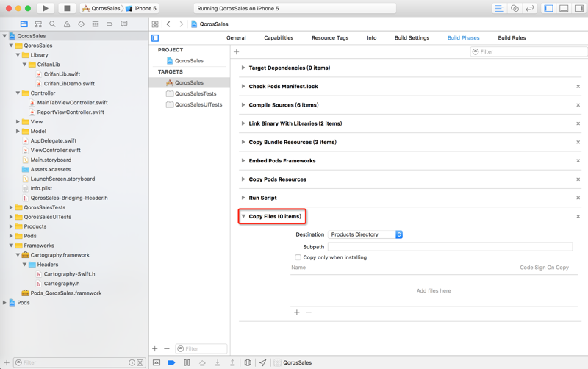Click the Step over debug icon

click(x=202, y=362)
